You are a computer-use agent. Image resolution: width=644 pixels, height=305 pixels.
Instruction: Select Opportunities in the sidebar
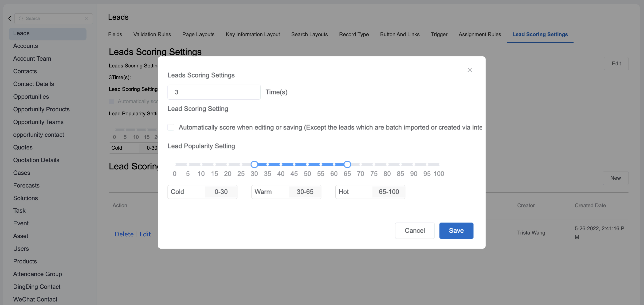point(31,97)
